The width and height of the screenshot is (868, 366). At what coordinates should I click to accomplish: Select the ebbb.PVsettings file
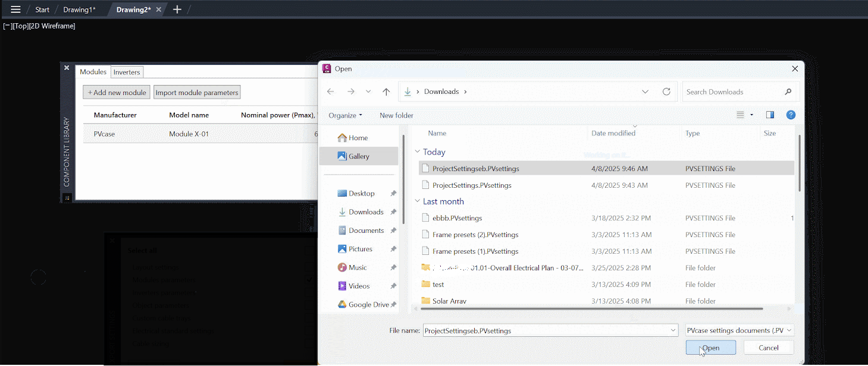(x=606, y=218)
